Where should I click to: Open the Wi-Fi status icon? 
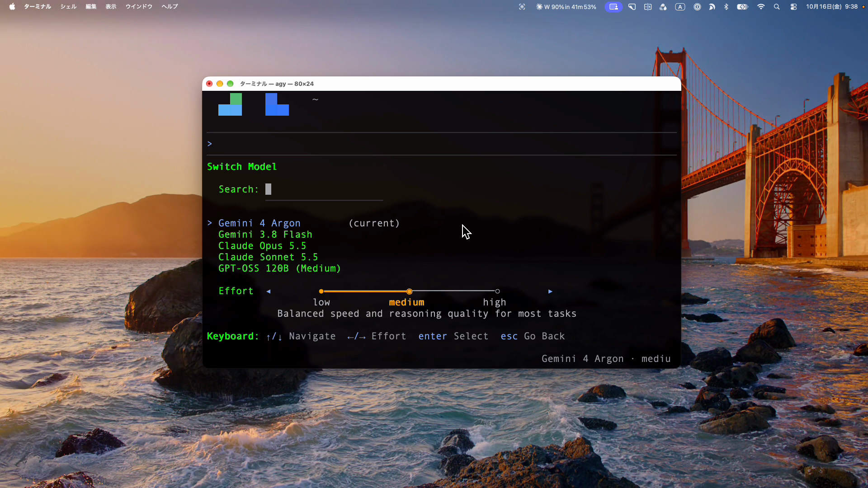(761, 7)
